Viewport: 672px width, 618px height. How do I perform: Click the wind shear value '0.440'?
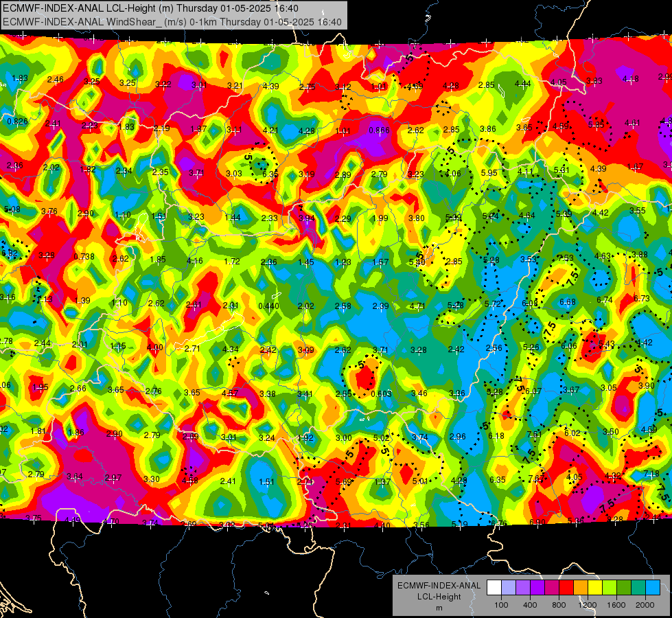click(x=268, y=306)
